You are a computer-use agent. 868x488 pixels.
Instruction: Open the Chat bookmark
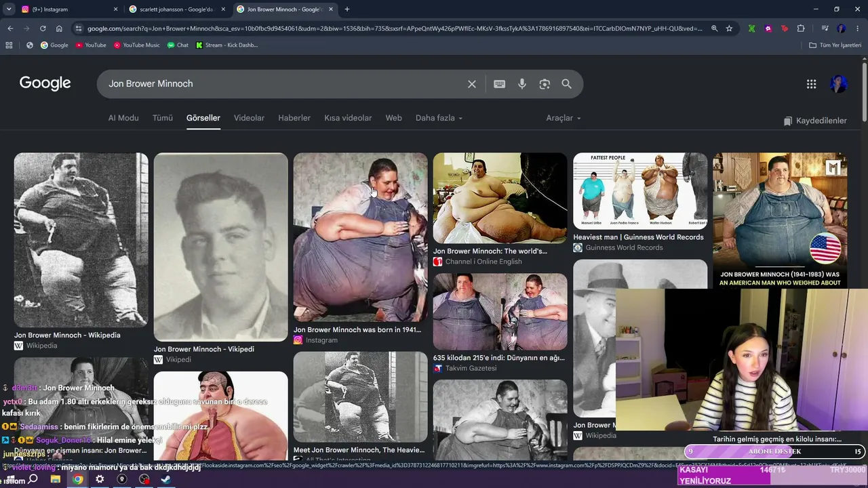tap(178, 45)
